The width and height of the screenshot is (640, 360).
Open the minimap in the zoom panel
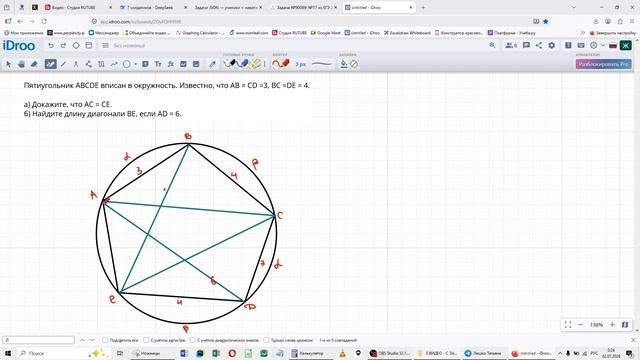coord(625,325)
